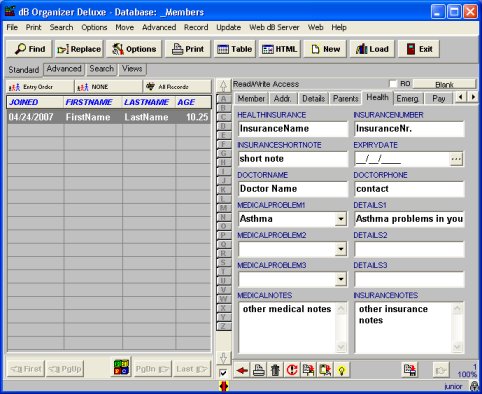
Task: Switch to the Emerg. tab
Action: 407,99
